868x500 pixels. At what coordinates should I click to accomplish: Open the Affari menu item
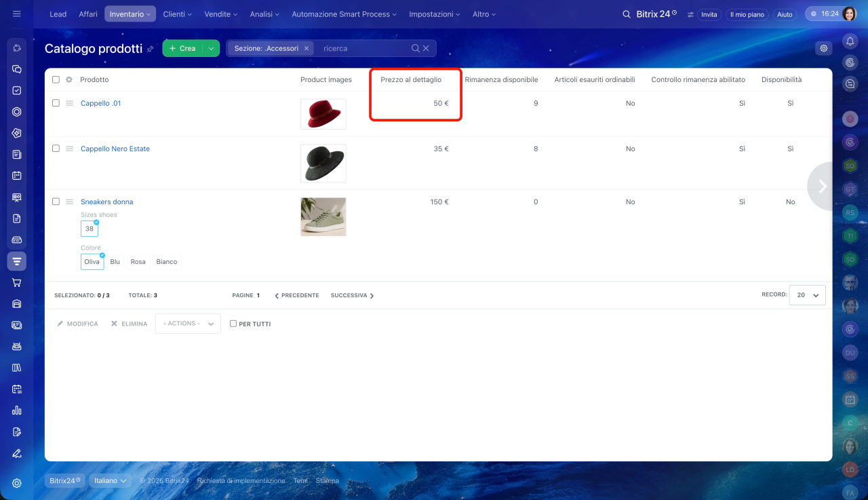[x=88, y=14]
